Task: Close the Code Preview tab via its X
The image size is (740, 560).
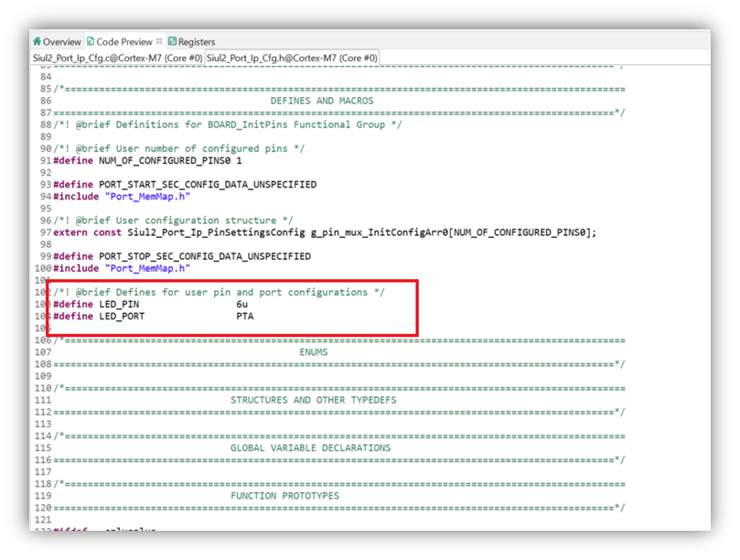Action: click(x=159, y=41)
